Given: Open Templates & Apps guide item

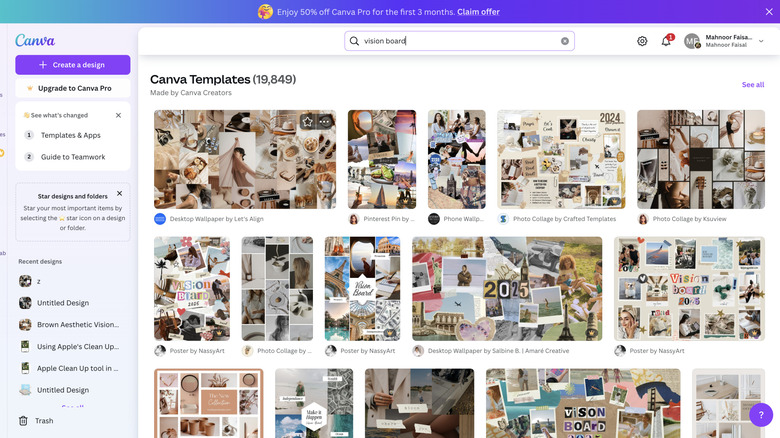Looking at the screenshot, I should coord(71,135).
